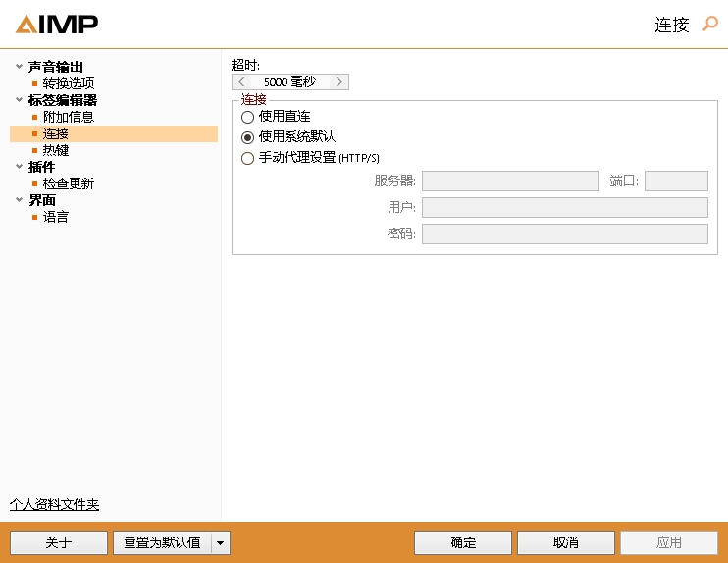Viewport: 728px width, 563px height.
Task: Click 重置为默认值 button
Action: [163, 542]
